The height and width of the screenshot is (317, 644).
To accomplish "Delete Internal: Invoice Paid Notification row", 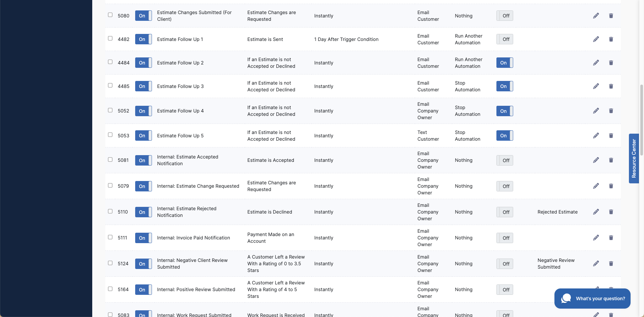I will 611,238.
